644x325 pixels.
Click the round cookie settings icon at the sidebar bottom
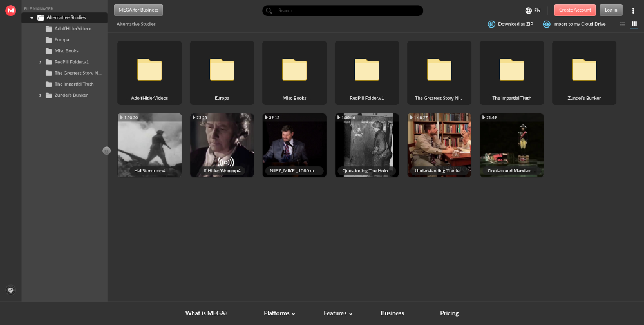11,290
